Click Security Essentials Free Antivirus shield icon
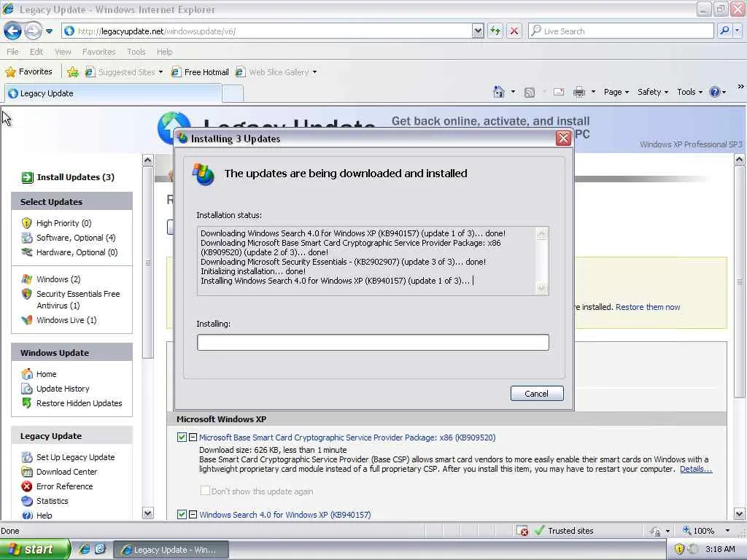Viewport: 747px width, 560px height. pos(27,294)
